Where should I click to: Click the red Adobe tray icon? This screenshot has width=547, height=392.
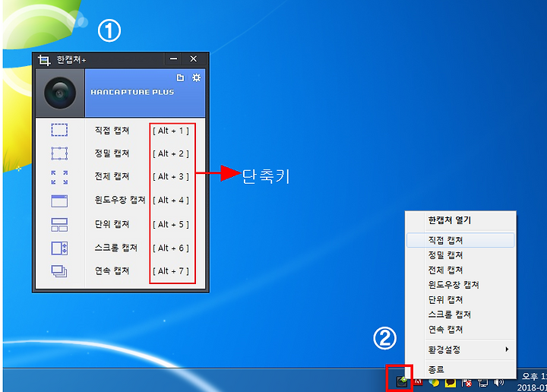click(419, 383)
